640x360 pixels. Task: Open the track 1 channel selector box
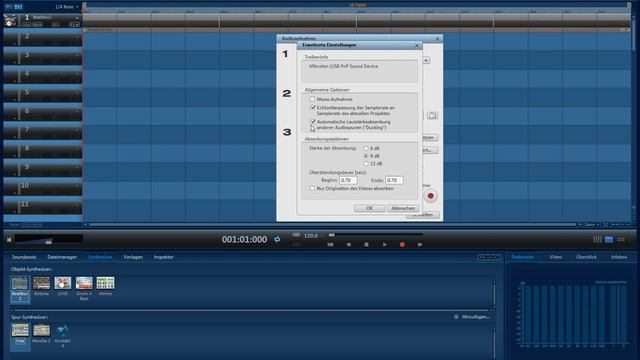coord(74,24)
